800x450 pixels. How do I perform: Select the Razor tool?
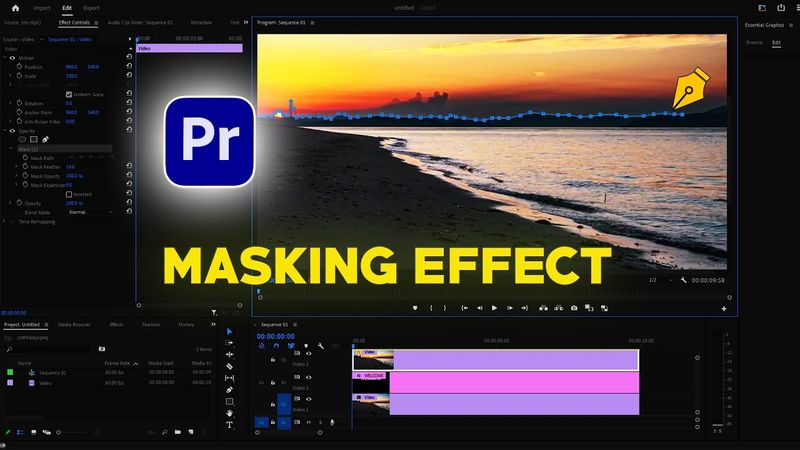(230, 366)
